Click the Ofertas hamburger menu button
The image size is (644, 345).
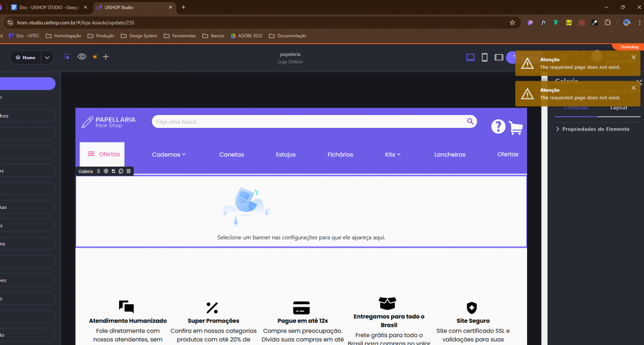point(102,154)
